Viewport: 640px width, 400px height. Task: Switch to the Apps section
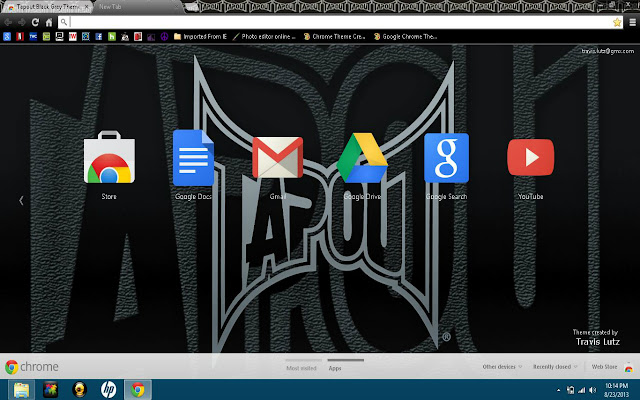click(x=335, y=368)
